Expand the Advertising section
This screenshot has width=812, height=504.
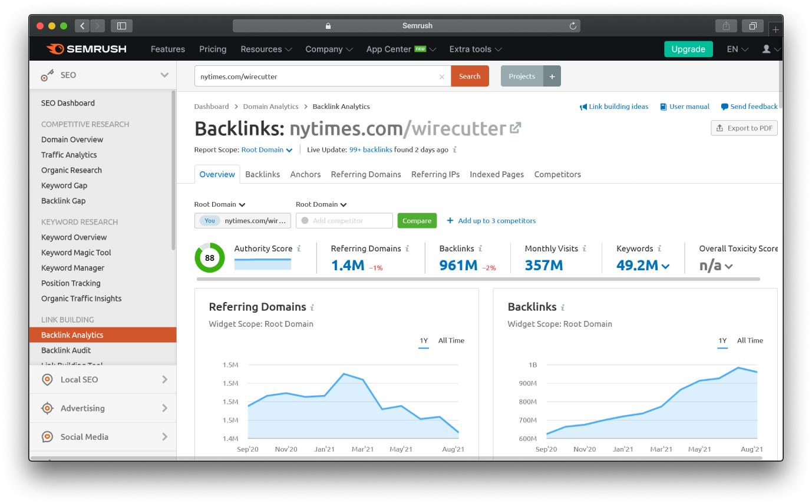coord(164,408)
